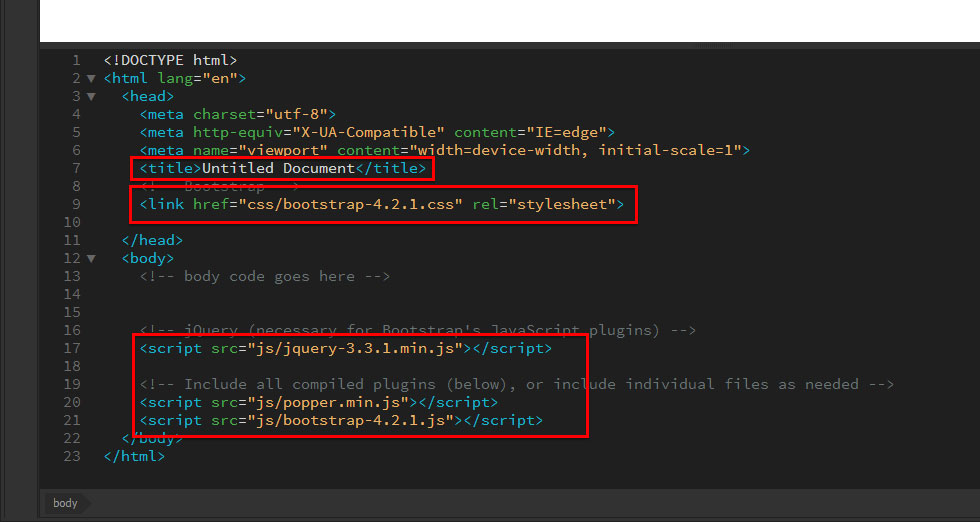Place cursor on the closing html tag

(x=134, y=456)
